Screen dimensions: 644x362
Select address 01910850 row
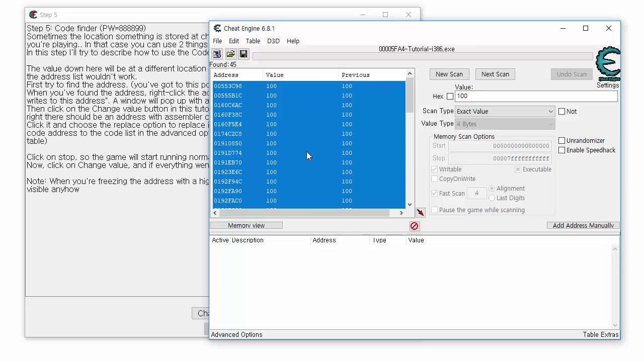click(308, 144)
